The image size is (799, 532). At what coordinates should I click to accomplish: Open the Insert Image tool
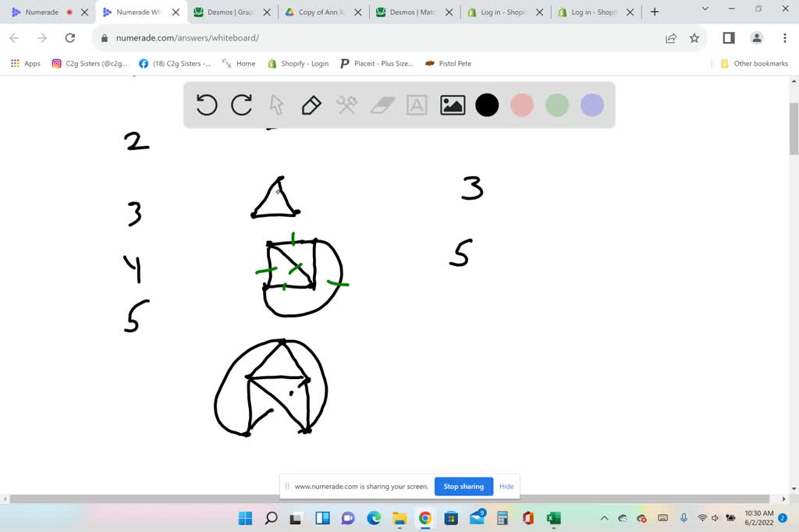tap(452, 105)
